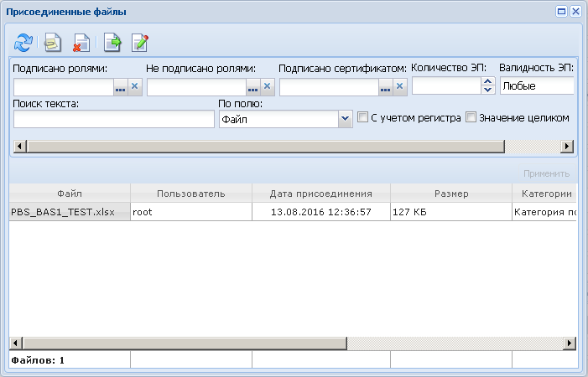
Task: Click the export file icon with green arrow
Action: point(112,42)
